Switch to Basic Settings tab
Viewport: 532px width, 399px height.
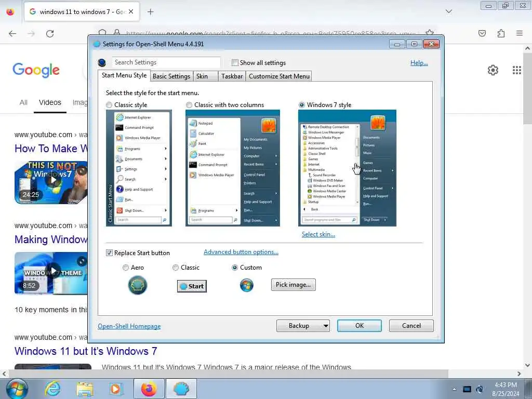pyautogui.click(x=171, y=76)
